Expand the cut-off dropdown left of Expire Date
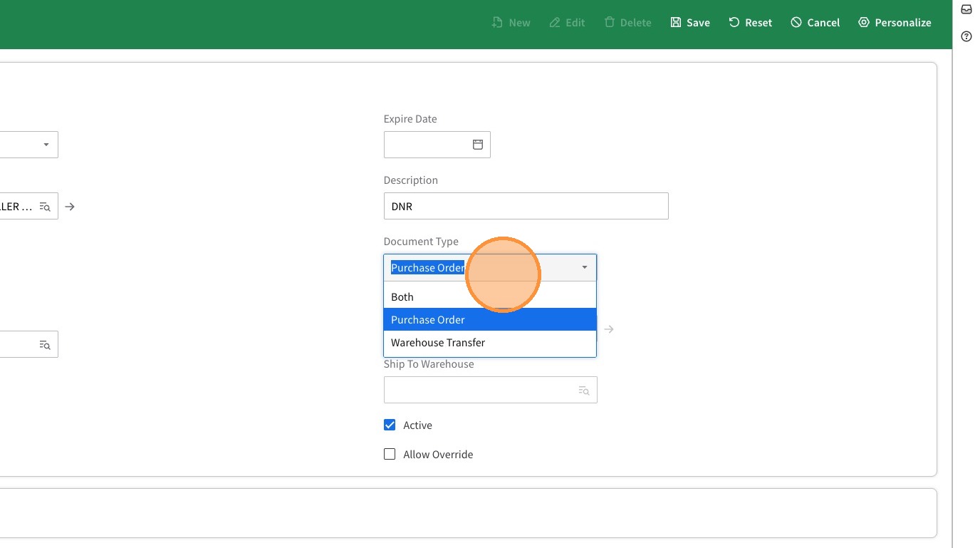Screen dimensions: 980x548 46,145
